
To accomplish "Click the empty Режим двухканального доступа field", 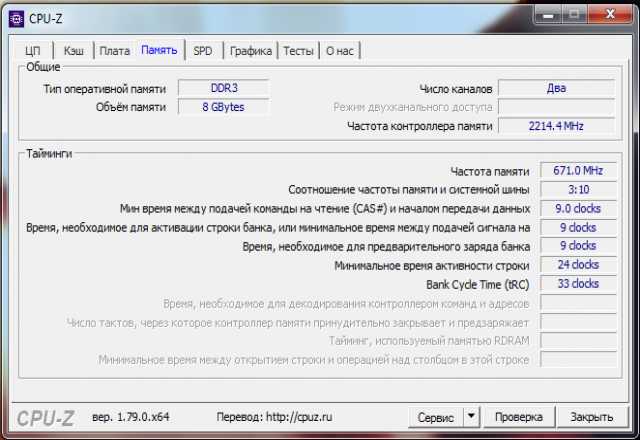I will 556,107.
